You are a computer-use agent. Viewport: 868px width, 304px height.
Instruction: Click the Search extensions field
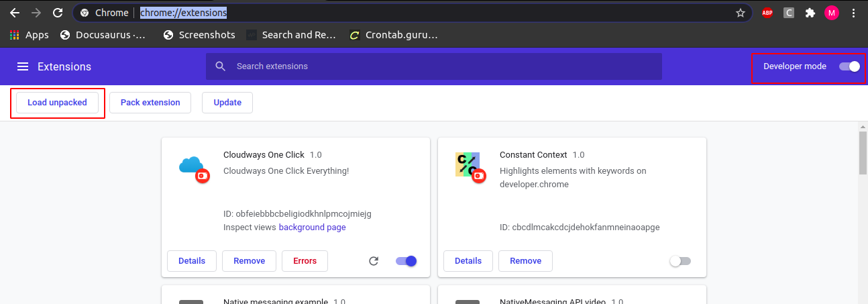click(434, 66)
